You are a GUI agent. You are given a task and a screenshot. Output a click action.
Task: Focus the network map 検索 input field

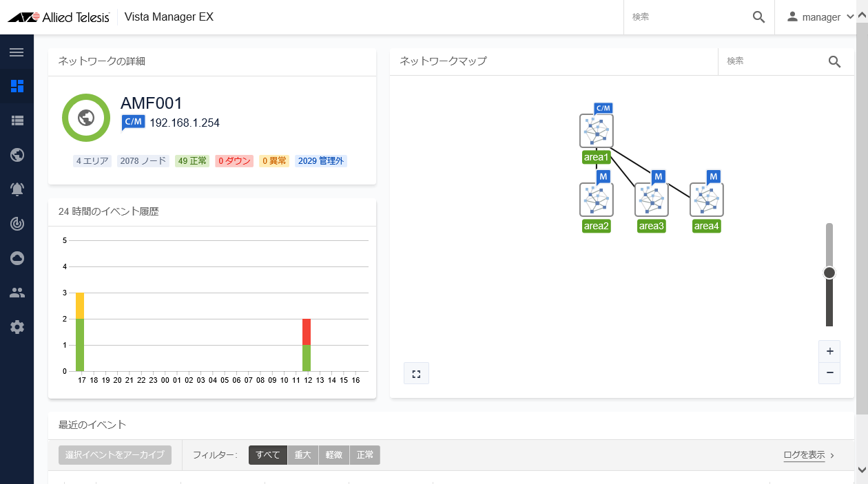(772, 61)
